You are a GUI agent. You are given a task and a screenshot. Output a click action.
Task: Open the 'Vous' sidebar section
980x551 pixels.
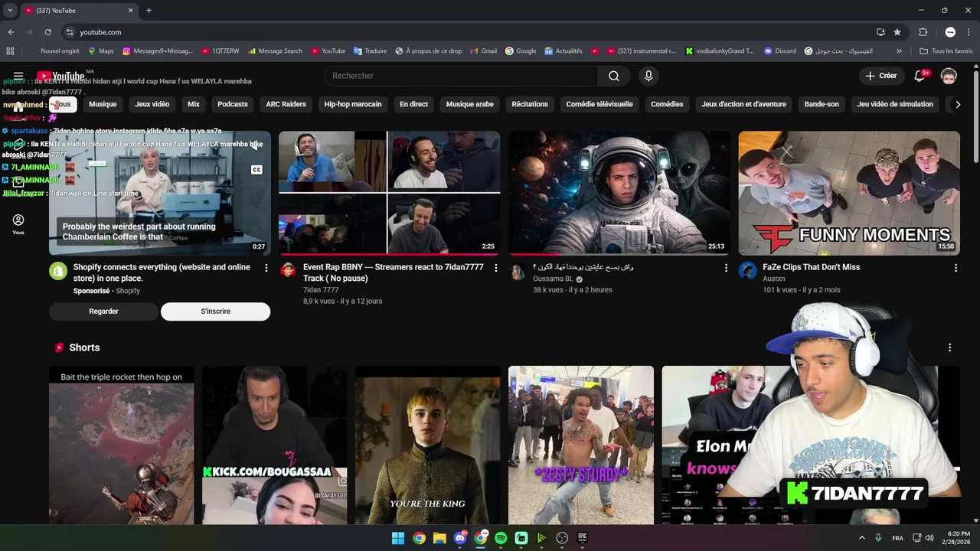(18, 224)
